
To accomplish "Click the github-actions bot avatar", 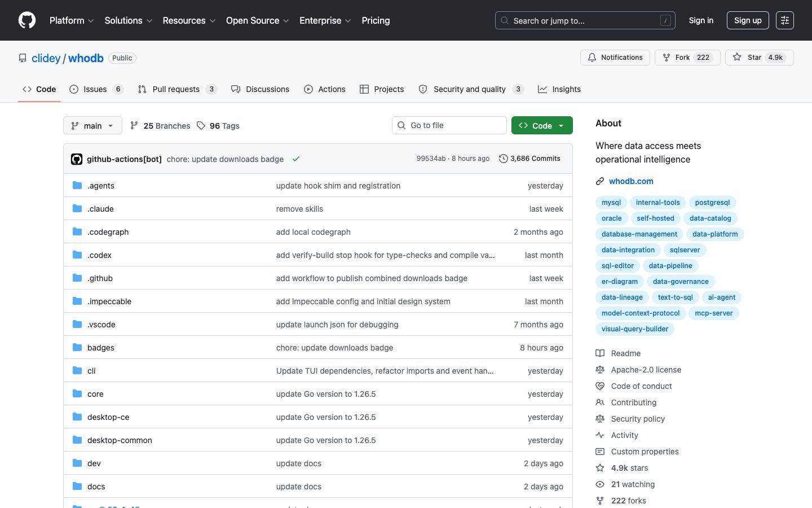I will point(77,159).
